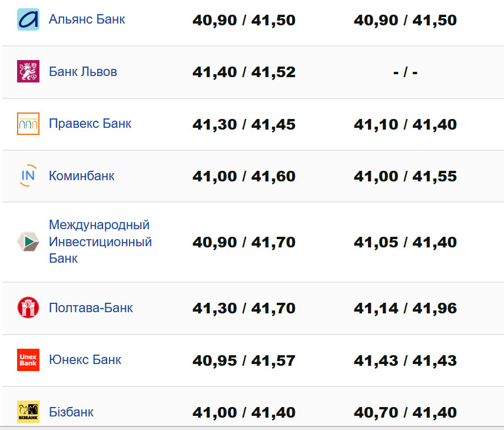Click the 41,43 / 41,43 rate for Юнекс Банк
The width and height of the screenshot is (504, 430).
pos(405,360)
